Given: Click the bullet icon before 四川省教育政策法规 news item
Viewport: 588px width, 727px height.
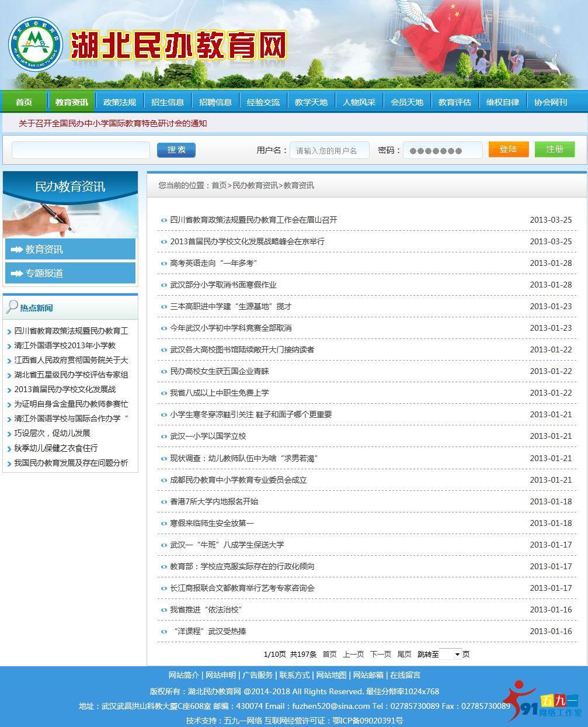Looking at the screenshot, I should 163,220.
